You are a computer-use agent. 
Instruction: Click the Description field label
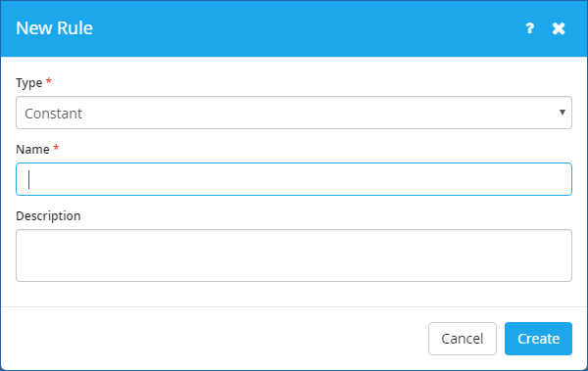point(48,216)
